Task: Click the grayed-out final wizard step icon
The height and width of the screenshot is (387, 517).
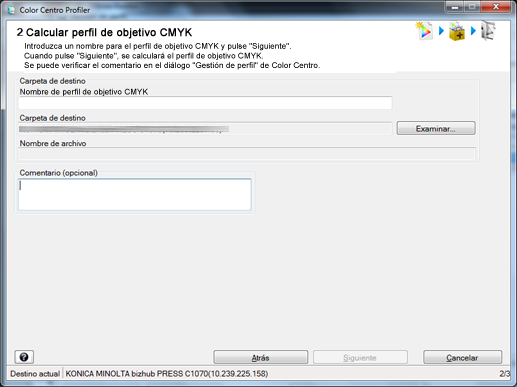Action: (488, 31)
